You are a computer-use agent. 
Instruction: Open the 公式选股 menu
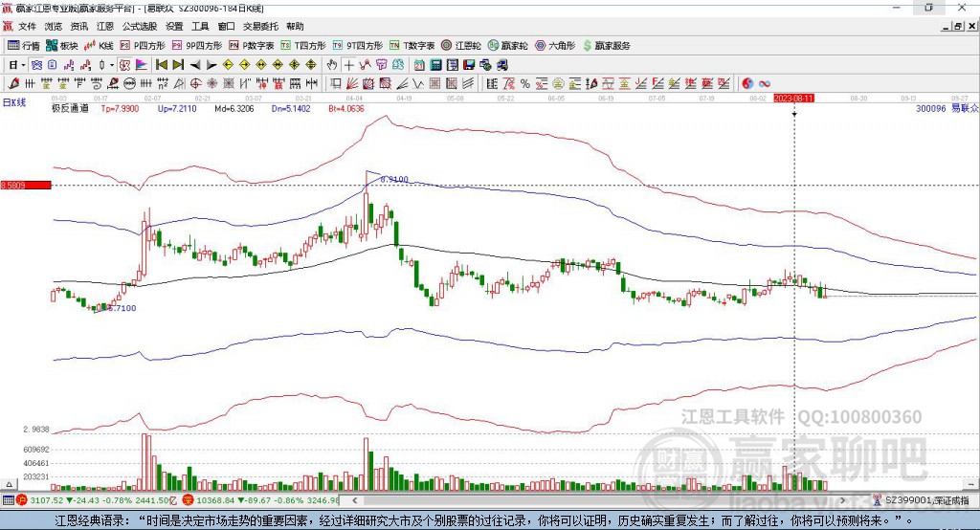[140, 26]
